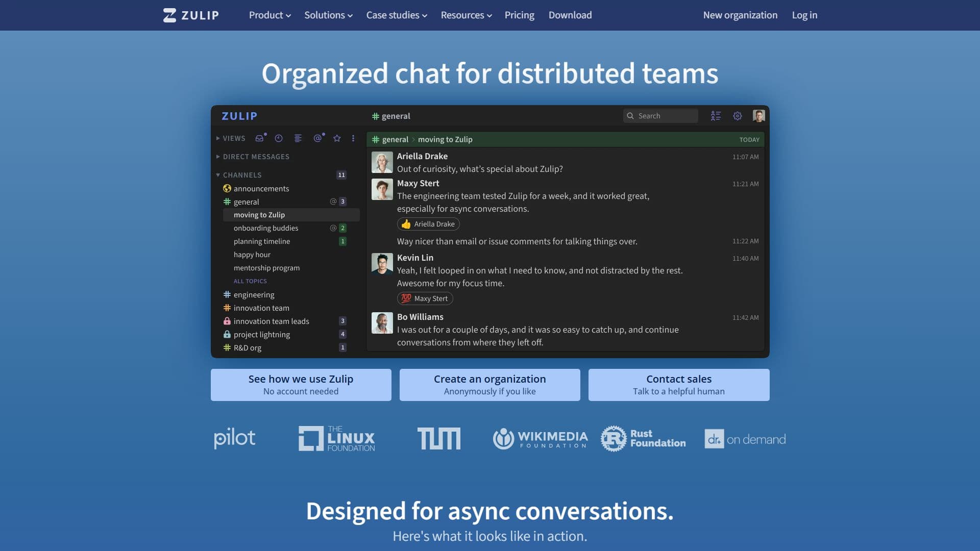
Task: Open the starred messages icon
Action: [337, 138]
